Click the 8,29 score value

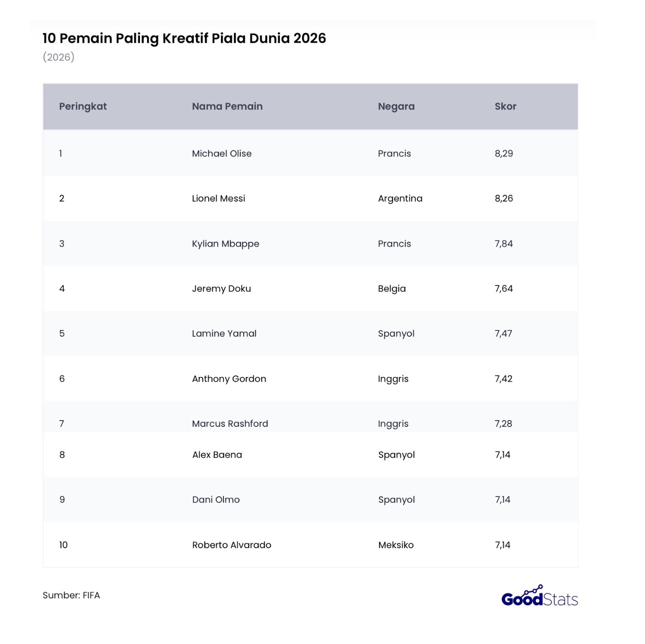(x=504, y=153)
